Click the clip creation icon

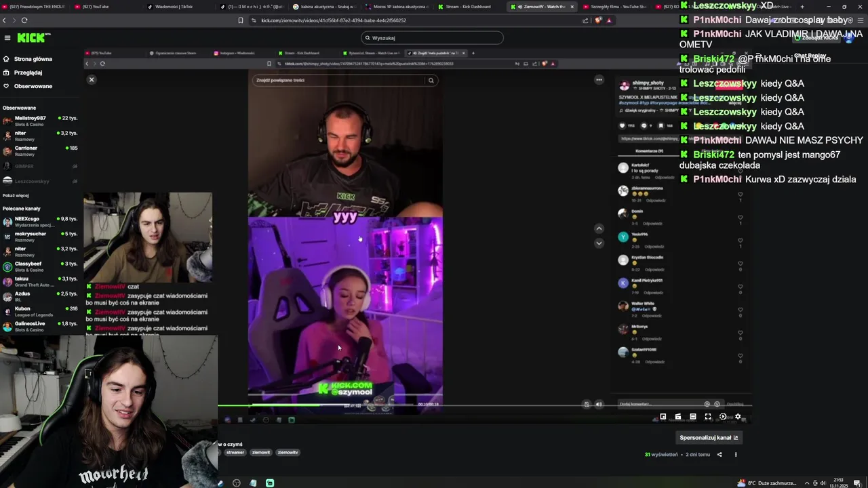coord(678,417)
